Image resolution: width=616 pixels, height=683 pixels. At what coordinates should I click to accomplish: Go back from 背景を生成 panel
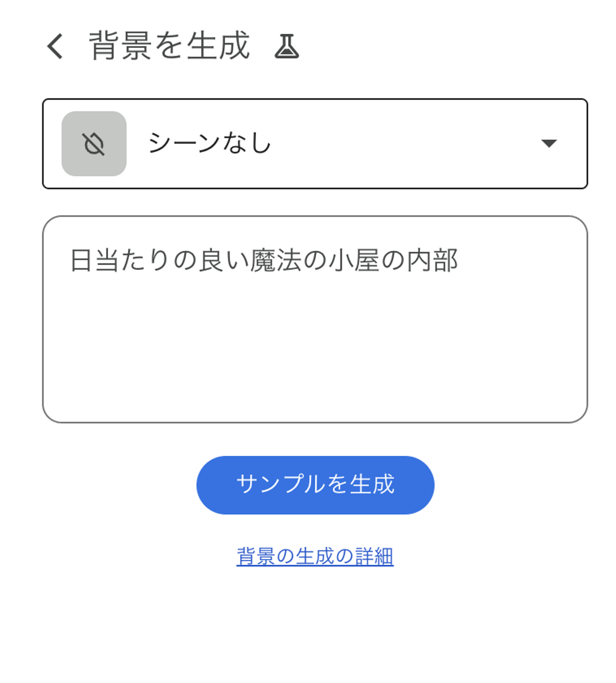pyautogui.click(x=56, y=46)
